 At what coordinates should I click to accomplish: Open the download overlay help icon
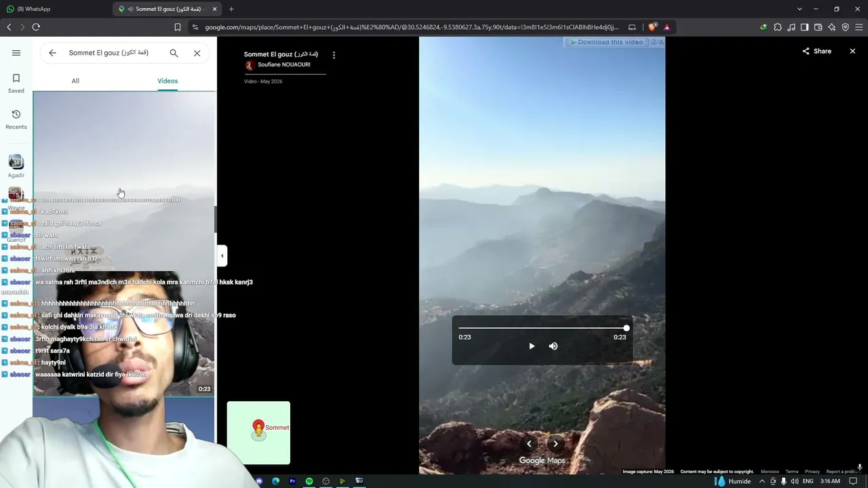654,42
